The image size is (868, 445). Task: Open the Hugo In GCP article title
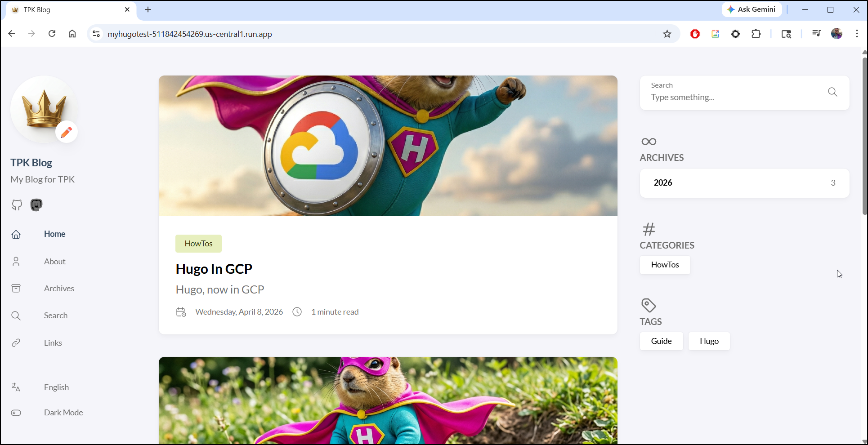coord(214,269)
